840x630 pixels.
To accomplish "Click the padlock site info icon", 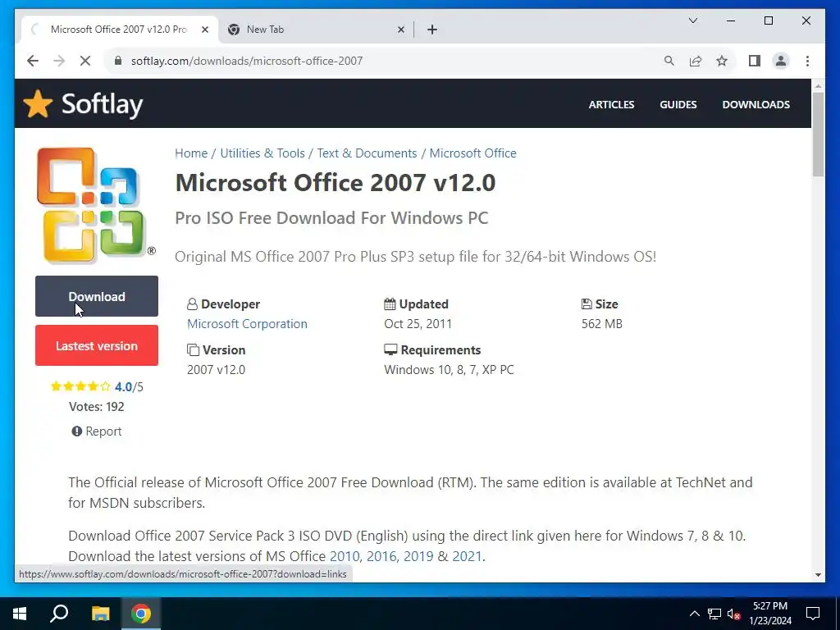I will click(118, 61).
